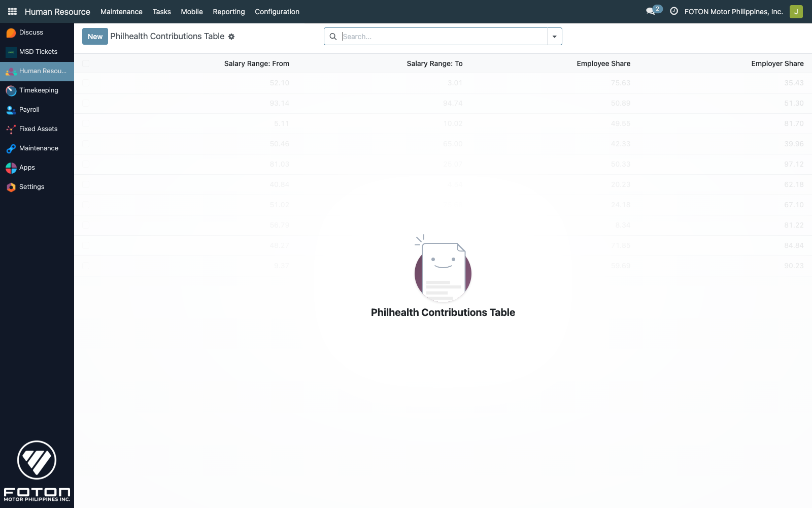Open company switcher FOTON Motor Philippines

point(733,12)
